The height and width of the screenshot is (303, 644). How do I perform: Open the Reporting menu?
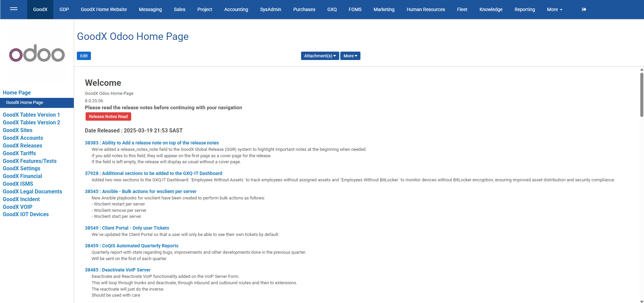coord(525,9)
